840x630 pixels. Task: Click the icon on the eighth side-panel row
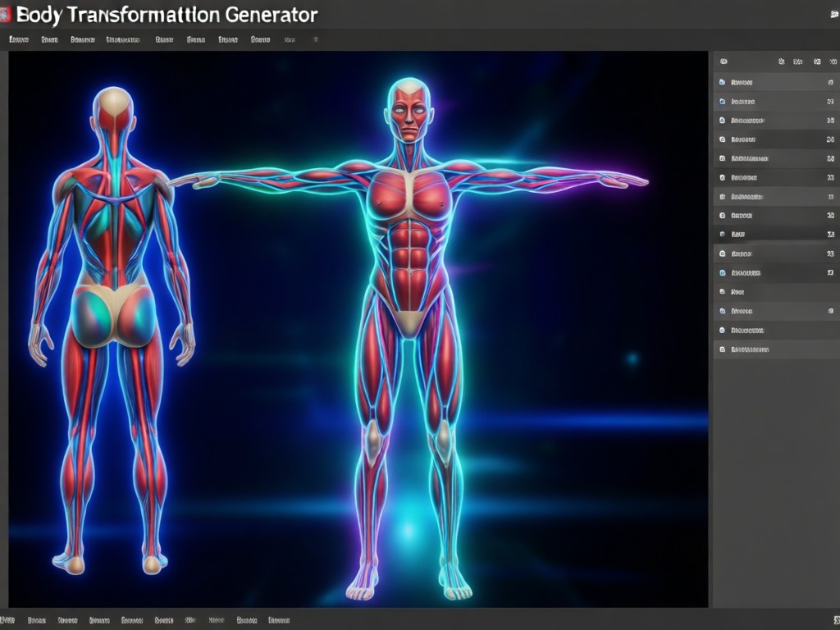click(722, 216)
